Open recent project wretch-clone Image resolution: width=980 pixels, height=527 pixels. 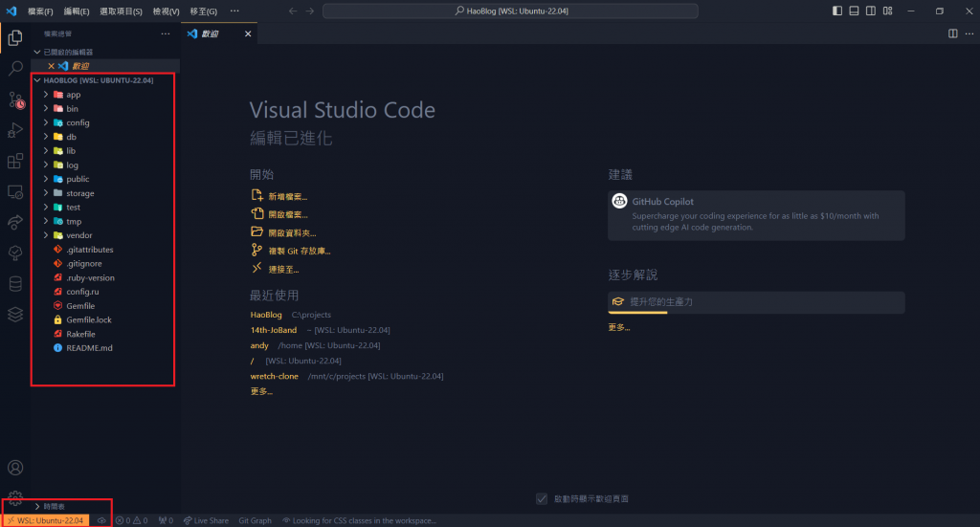click(x=275, y=377)
